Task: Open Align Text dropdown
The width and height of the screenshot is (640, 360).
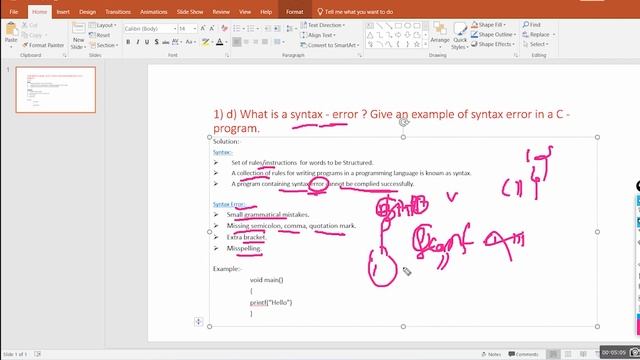Action: 318,35
